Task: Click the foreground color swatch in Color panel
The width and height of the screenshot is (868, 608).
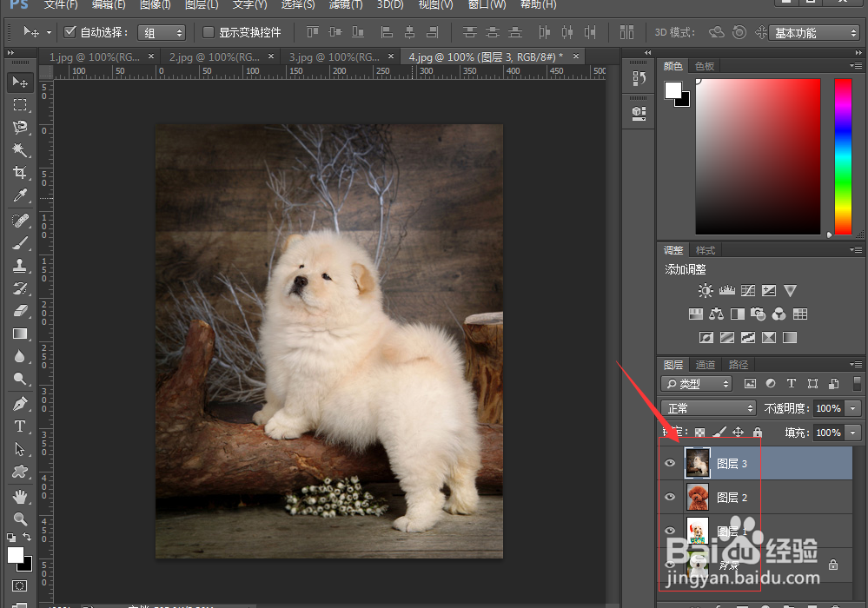Action: [673, 89]
